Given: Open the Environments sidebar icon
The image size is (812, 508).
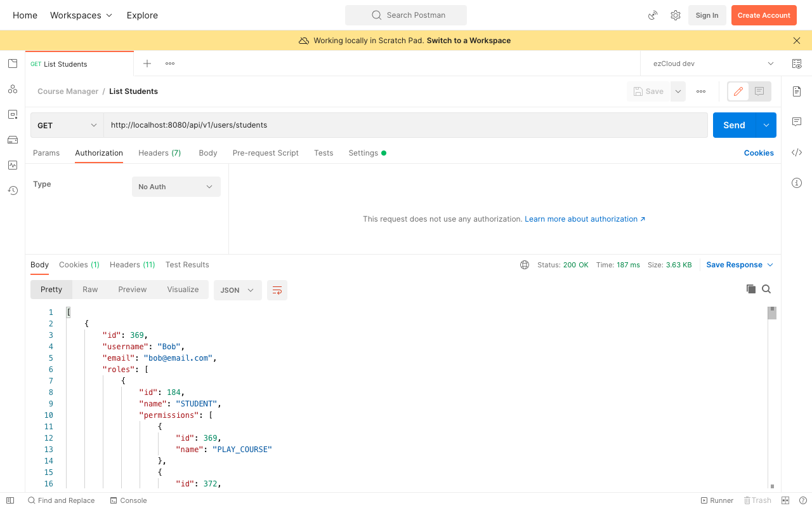Looking at the screenshot, I should 13,114.
